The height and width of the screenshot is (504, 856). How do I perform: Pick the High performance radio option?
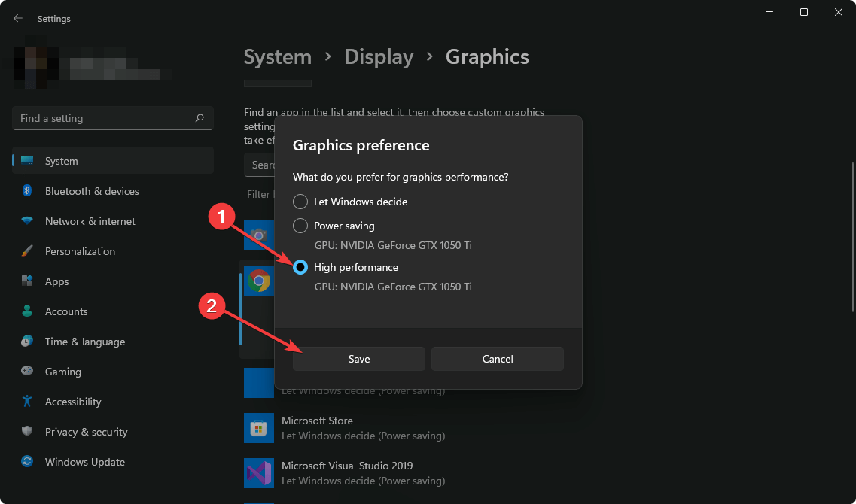pyautogui.click(x=300, y=267)
